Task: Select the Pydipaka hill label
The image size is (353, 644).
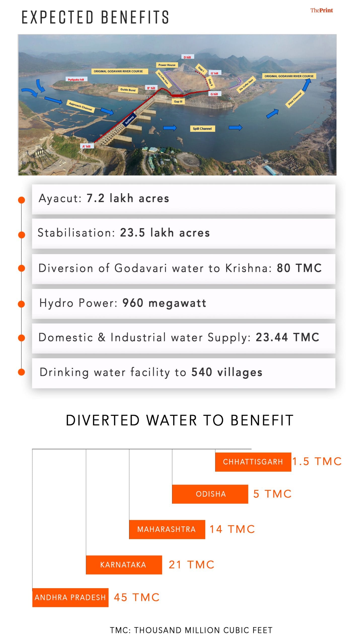Action: tap(76, 79)
